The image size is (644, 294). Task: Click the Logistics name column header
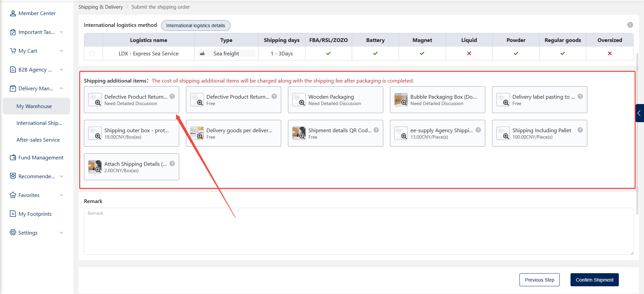(149, 40)
